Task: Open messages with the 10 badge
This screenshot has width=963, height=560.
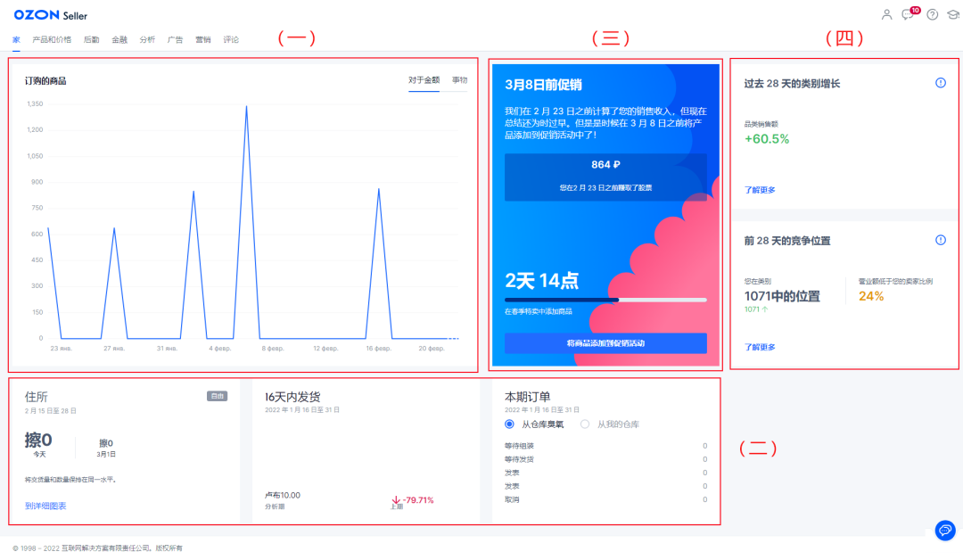Action: [908, 14]
